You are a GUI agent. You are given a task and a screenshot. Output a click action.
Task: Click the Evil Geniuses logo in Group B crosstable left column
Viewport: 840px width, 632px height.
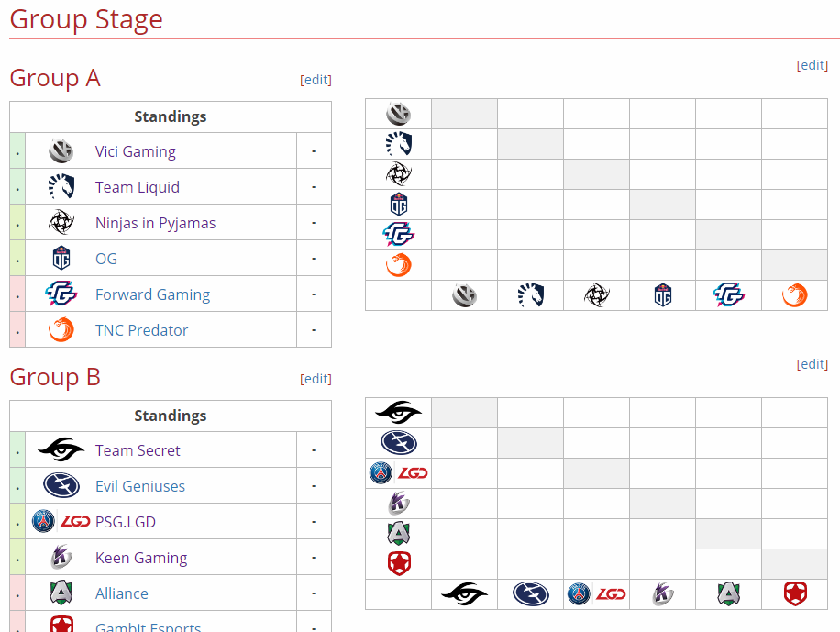pyautogui.click(x=399, y=443)
